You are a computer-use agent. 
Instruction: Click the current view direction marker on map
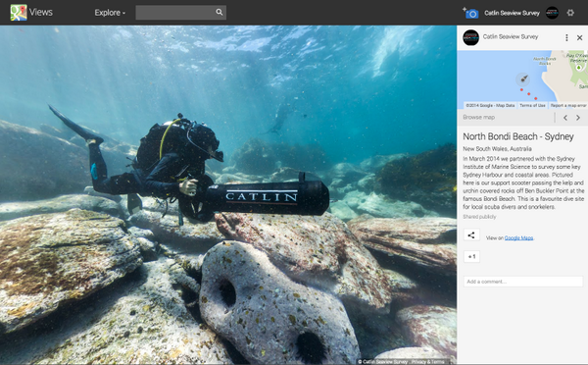pyautogui.click(x=523, y=78)
